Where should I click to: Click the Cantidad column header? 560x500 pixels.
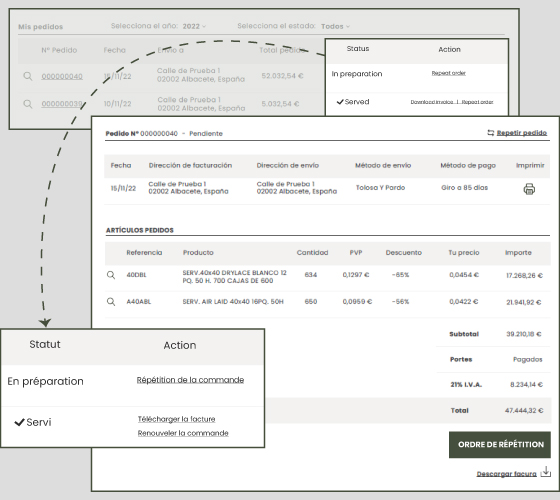312,253
